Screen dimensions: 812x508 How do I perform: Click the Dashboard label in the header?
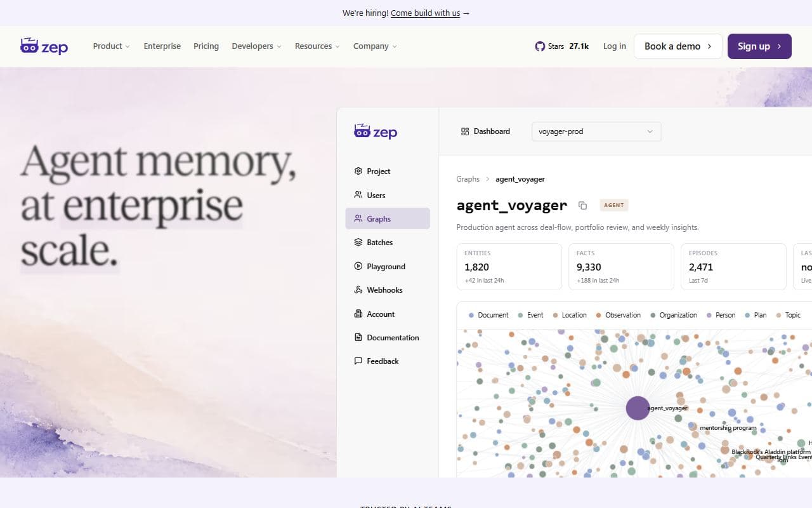(x=492, y=131)
